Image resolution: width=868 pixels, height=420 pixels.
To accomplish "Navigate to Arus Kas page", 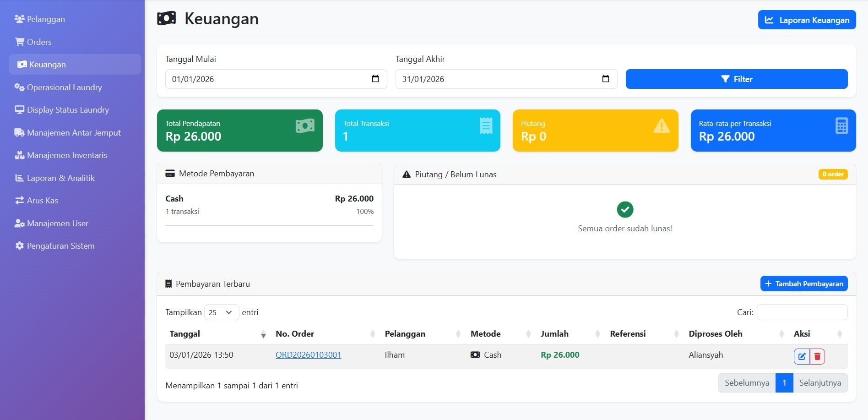I will 42,201.
